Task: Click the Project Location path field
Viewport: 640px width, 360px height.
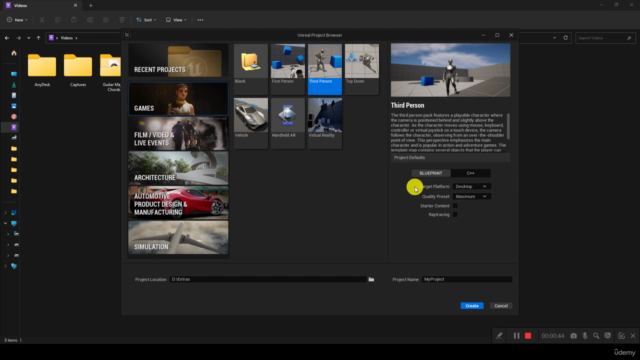Action: point(268,279)
